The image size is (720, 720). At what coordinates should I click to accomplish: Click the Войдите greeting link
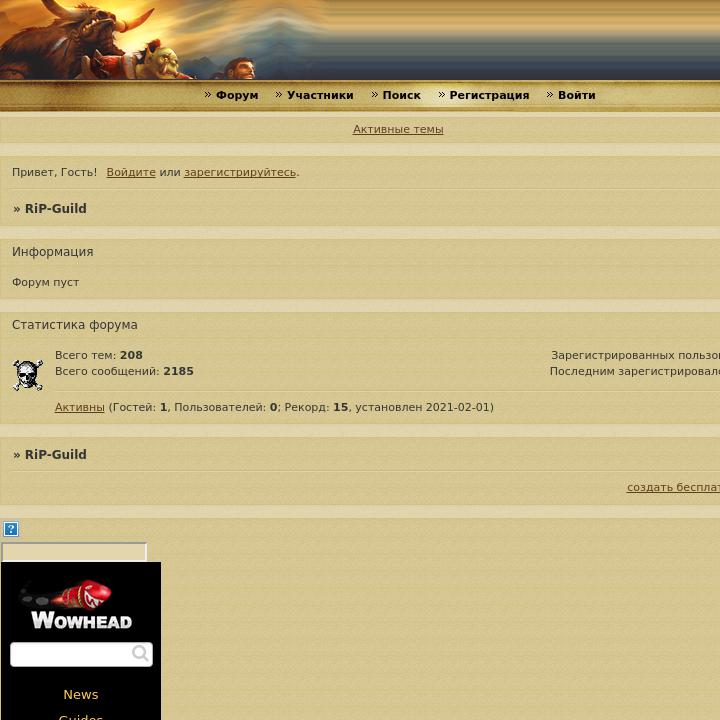(131, 172)
